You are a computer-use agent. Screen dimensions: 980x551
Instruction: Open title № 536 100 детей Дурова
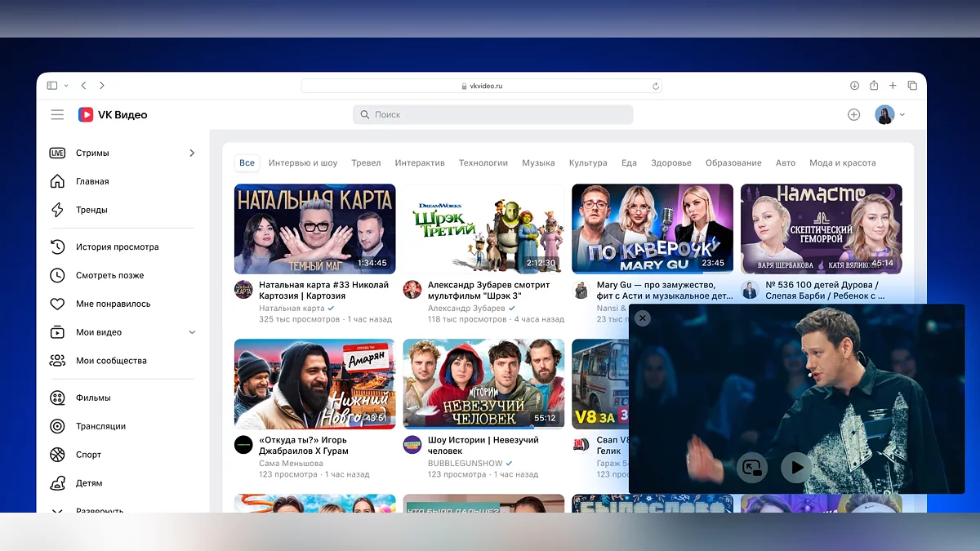[826, 291]
